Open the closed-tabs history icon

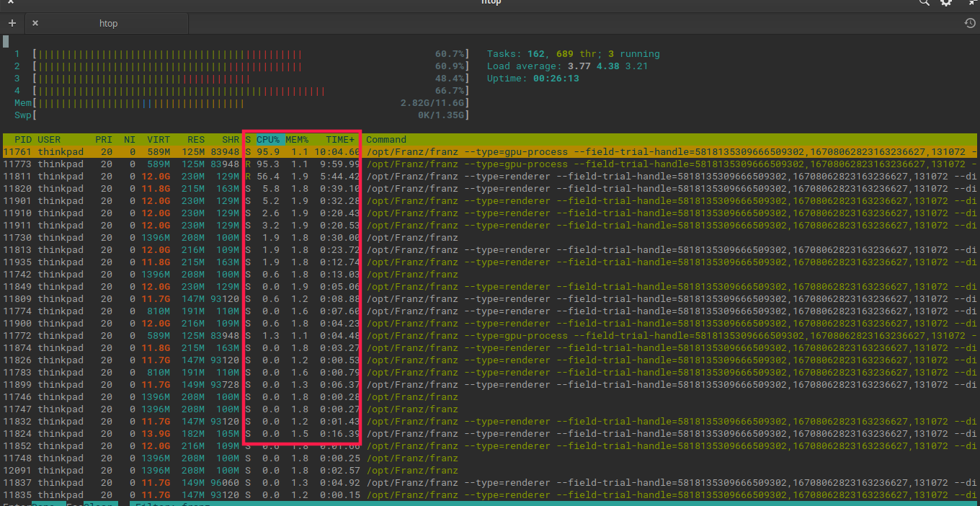[x=970, y=23]
